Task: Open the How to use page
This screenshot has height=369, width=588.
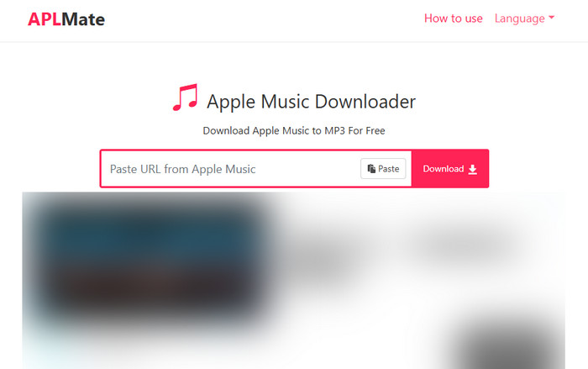Action: coord(454,18)
